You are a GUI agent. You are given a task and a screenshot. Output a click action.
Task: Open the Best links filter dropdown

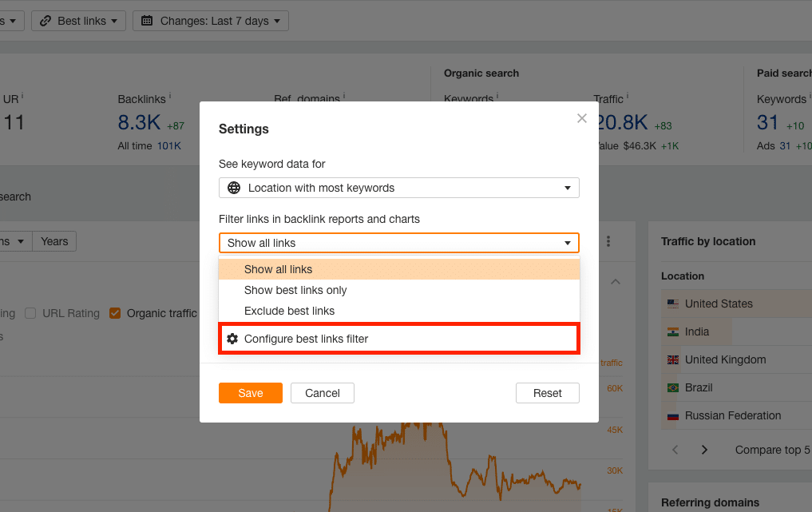[x=78, y=21]
